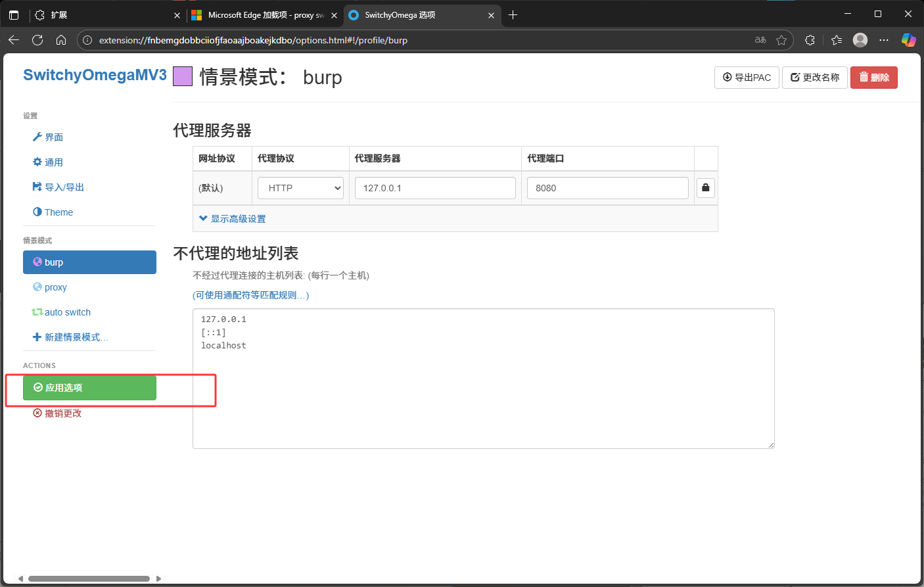Click the horizontal scrollbar thumb
The width and height of the screenshot is (924, 587).
(89, 579)
